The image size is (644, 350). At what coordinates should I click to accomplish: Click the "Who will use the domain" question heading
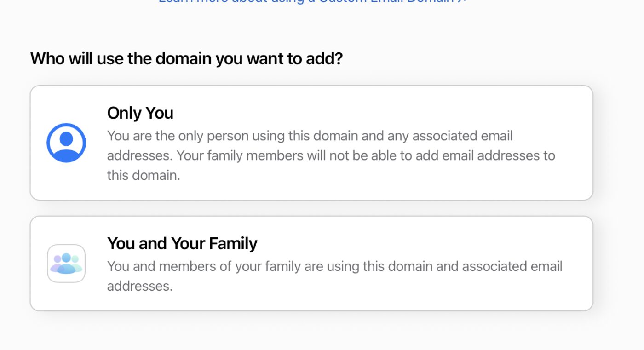pyautogui.click(x=186, y=59)
